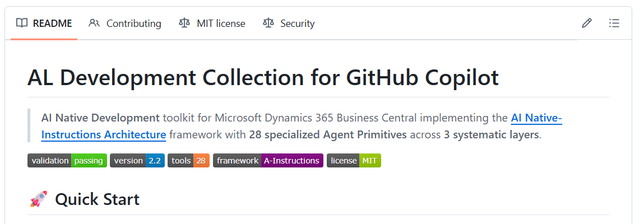
Task: Click the framework A-Instructions badge
Action: pyautogui.click(x=268, y=161)
